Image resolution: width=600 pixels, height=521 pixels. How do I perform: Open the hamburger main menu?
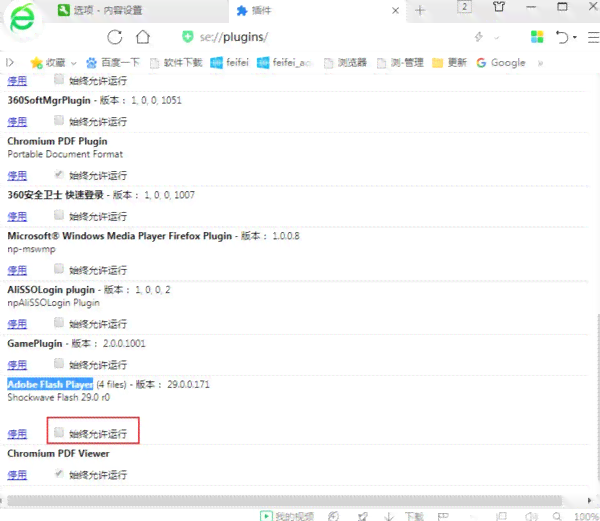[x=593, y=37]
